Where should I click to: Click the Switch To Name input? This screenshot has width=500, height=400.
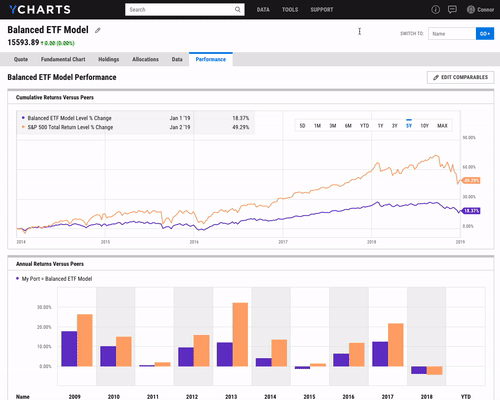[452, 34]
